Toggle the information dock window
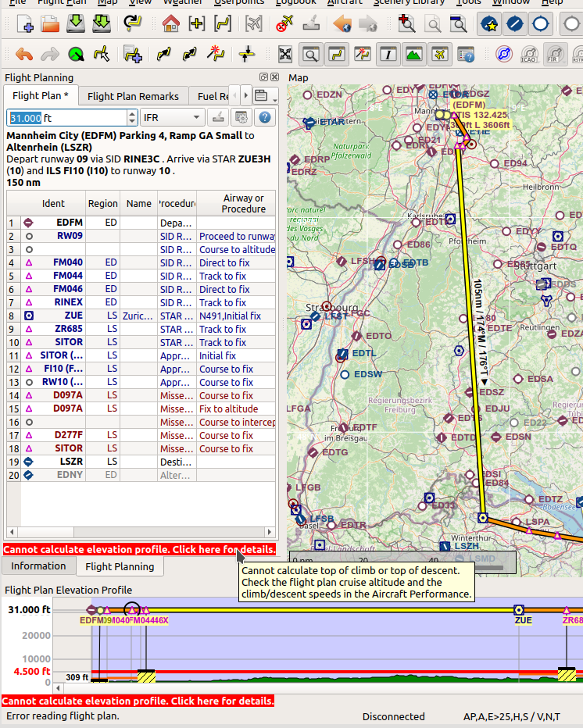 tap(388, 55)
